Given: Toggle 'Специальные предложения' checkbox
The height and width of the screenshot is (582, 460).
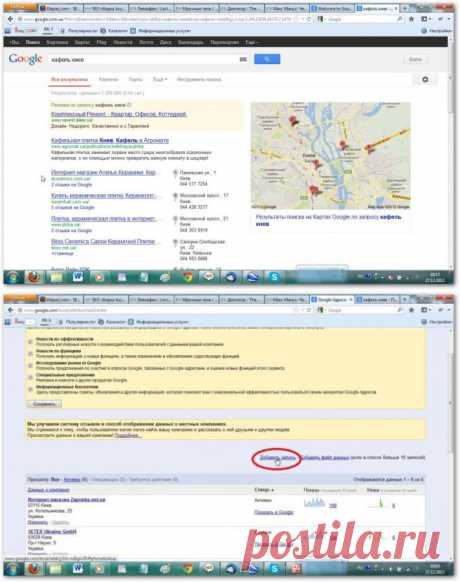Looking at the screenshot, I should click(x=30, y=377).
